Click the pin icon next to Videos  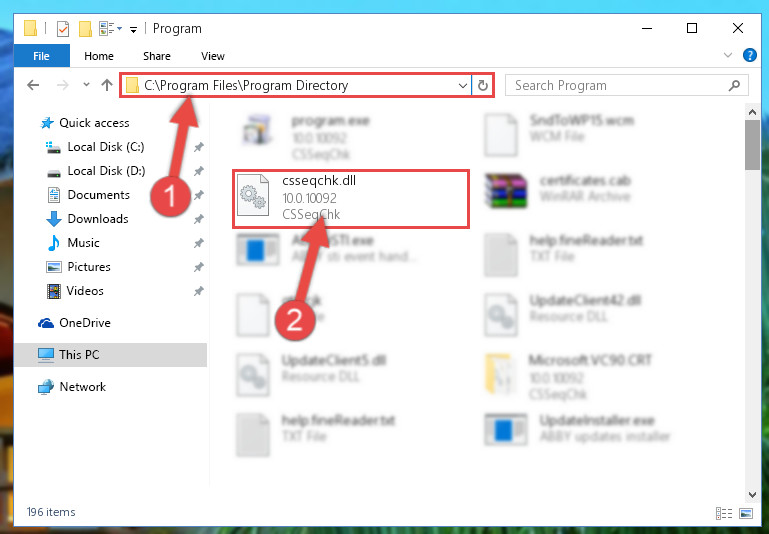click(198, 291)
